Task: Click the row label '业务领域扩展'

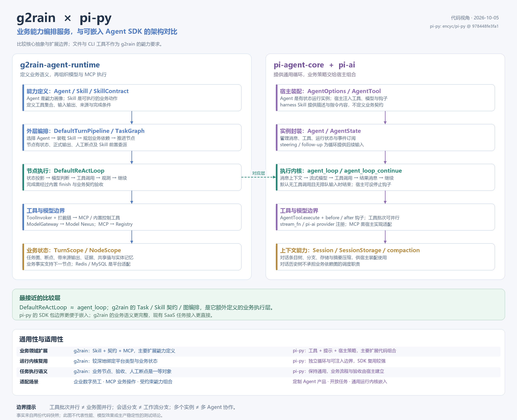Action: [34, 351]
